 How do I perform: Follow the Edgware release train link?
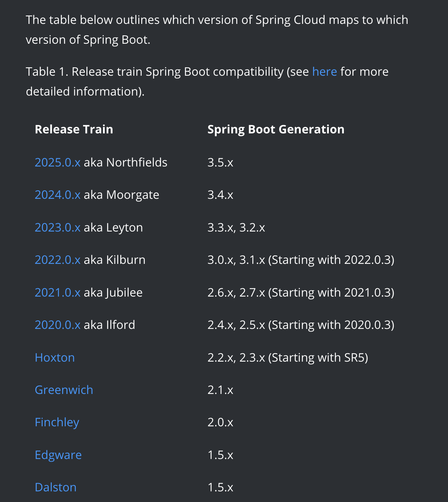tap(58, 455)
